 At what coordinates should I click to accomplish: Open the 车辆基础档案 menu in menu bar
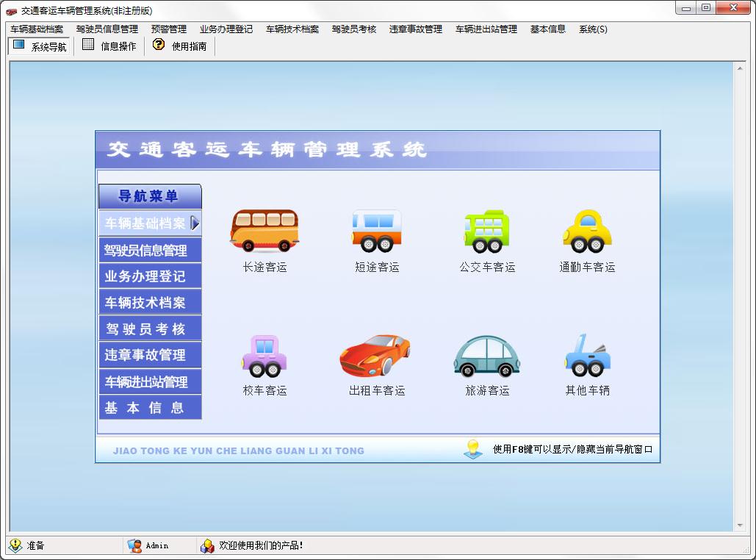click(x=37, y=29)
